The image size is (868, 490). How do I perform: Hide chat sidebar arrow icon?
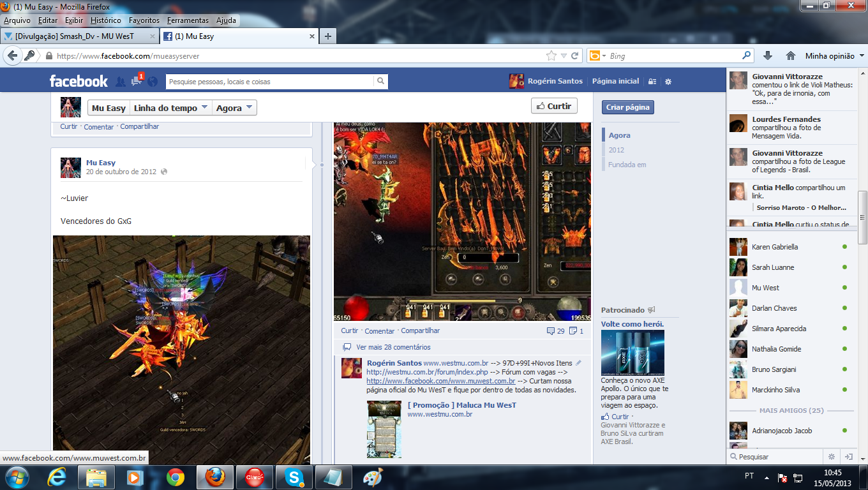pos(849,457)
